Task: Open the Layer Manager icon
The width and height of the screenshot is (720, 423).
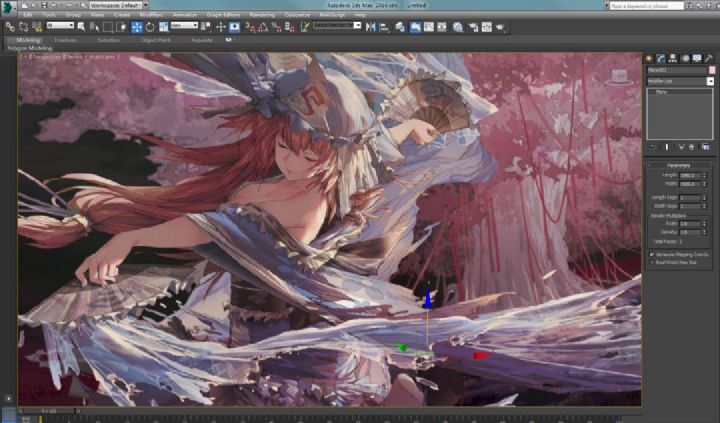Action: pyautogui.click(x=400, y=27)
